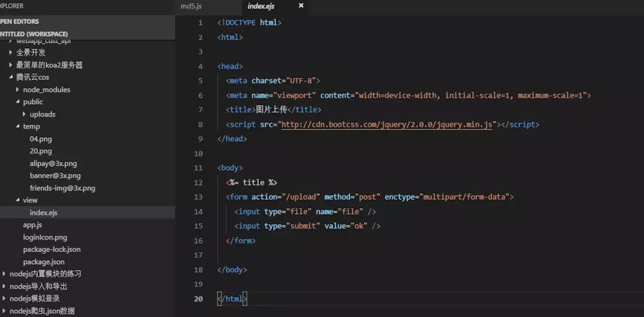Collapse the view folder arrow

pos(17,200)
